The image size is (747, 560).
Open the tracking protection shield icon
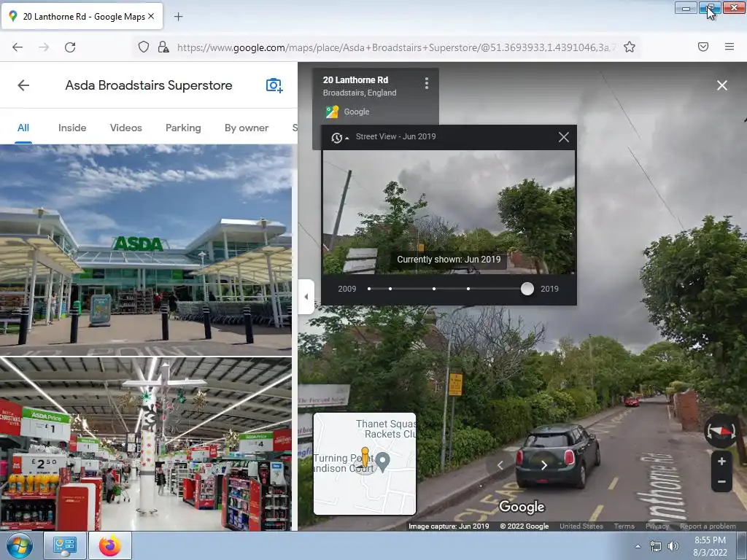click(144, 47)
